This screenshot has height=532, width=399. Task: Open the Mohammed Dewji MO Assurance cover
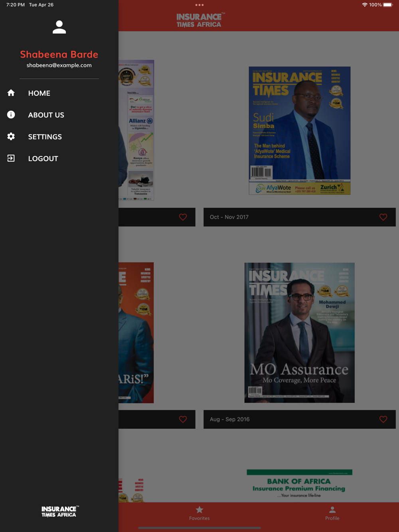click(300, 333)
